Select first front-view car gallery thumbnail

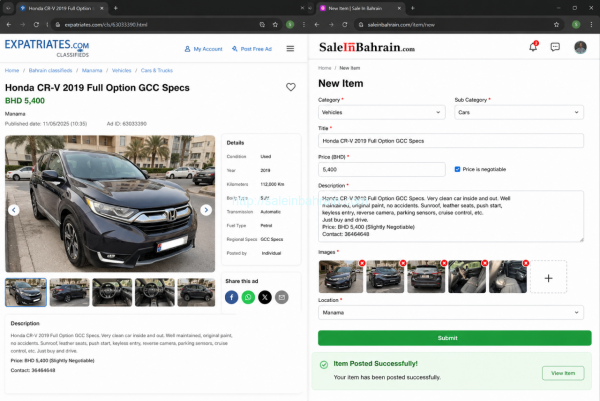pyautogui.click(x=26, y=292)
